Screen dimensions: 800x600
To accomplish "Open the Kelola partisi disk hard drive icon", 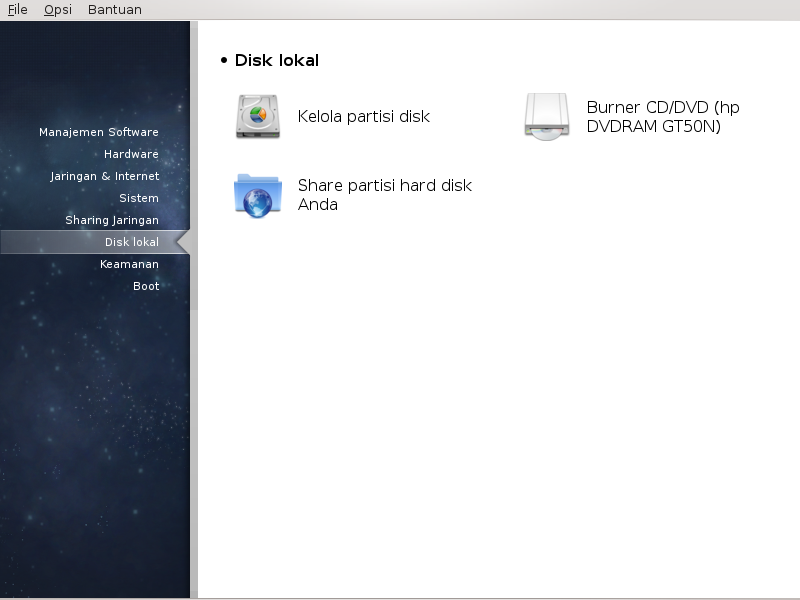I will (258, 116).
